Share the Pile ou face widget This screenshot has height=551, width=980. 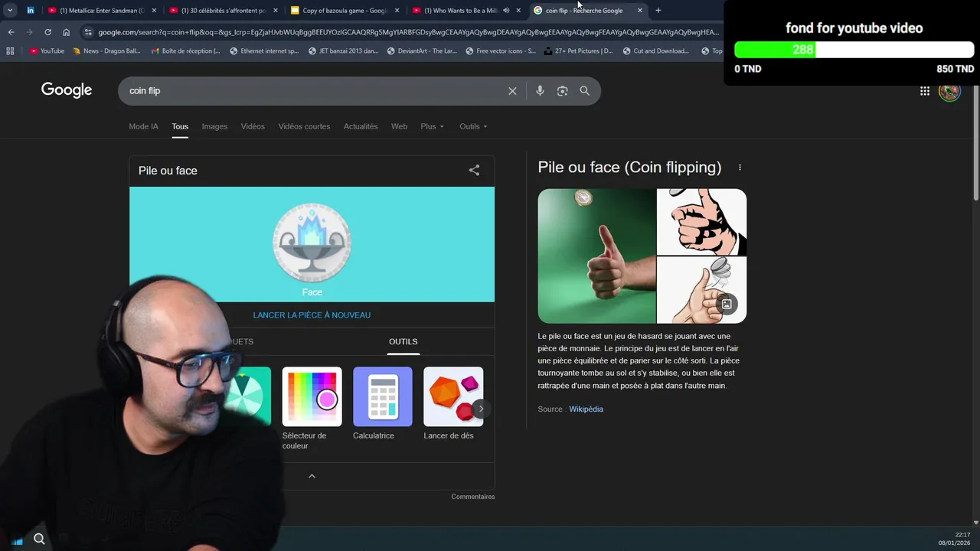(x=474, y=171)
